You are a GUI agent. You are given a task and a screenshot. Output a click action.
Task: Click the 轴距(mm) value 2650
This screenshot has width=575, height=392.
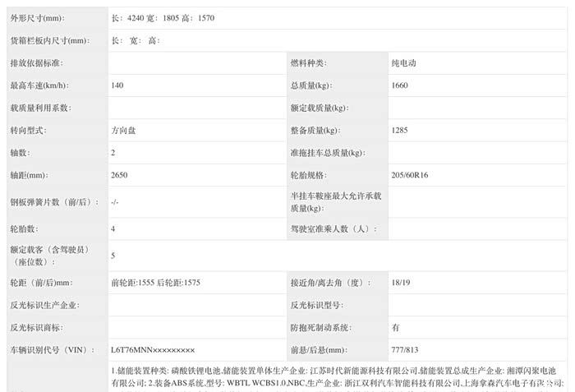(120, 175)
